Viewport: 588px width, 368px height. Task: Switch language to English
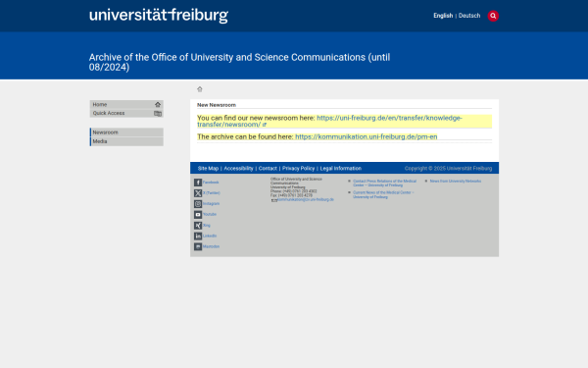pyautogui.click(x=443, y=16)
